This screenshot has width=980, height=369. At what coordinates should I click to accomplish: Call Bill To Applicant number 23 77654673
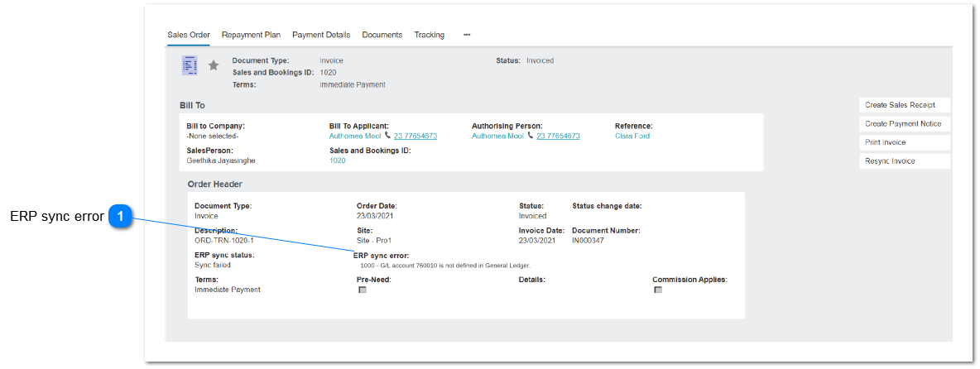coord(416,137)
